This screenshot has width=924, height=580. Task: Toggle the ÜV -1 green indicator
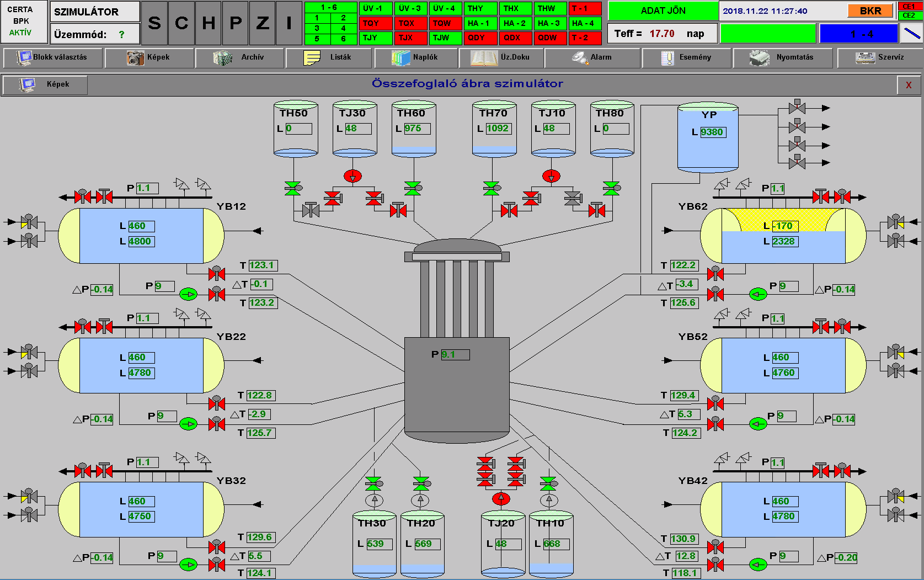(x=375, y=9)
